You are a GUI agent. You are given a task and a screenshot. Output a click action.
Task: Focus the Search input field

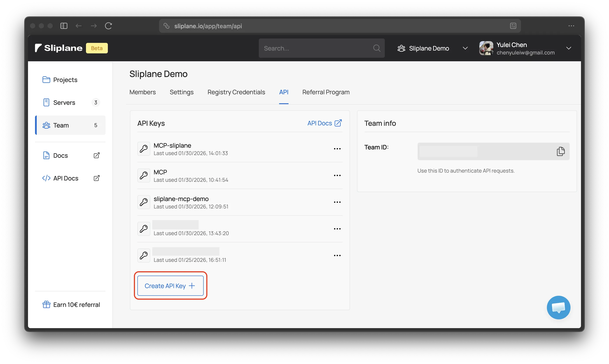tap(316, 48)
